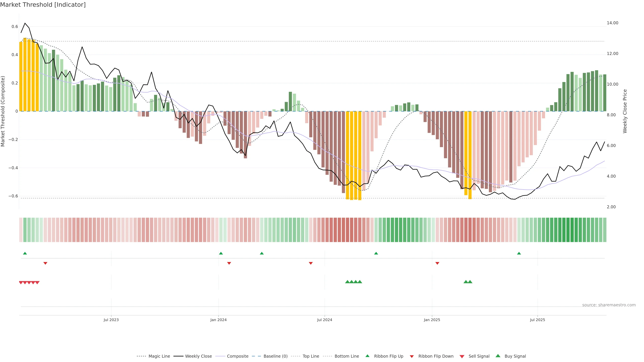
Task: Click the last green buy signal marker in 2025
Action: [x=470, y=282]
